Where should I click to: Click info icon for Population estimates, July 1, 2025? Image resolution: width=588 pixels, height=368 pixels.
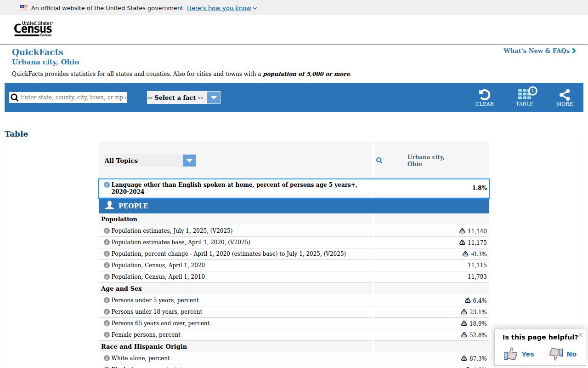(x=107, y=230)
